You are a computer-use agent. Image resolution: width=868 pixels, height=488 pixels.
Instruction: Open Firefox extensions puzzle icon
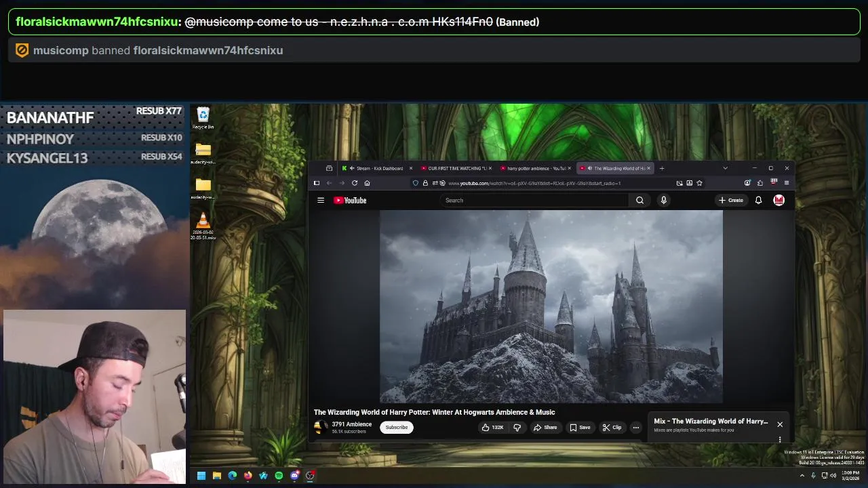(x=760, y=183)
